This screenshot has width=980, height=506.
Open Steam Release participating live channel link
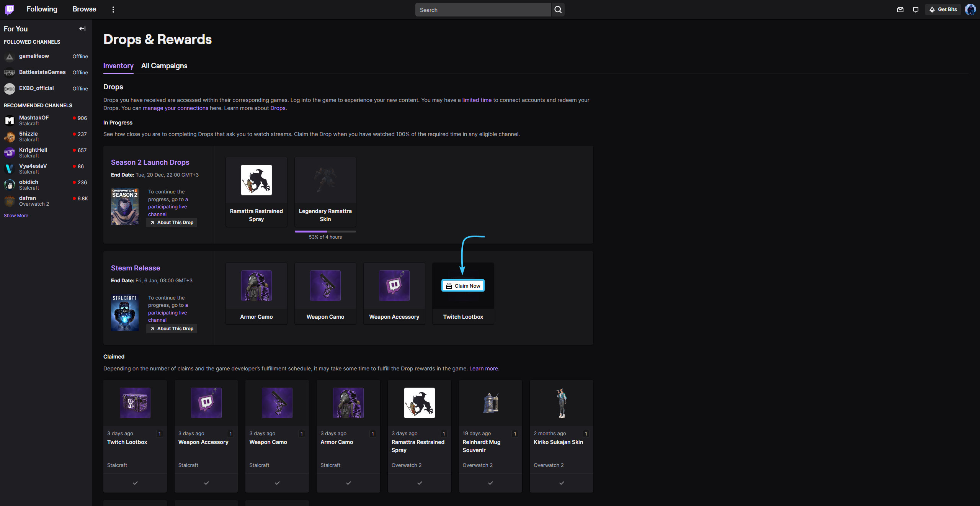point(168,313)
